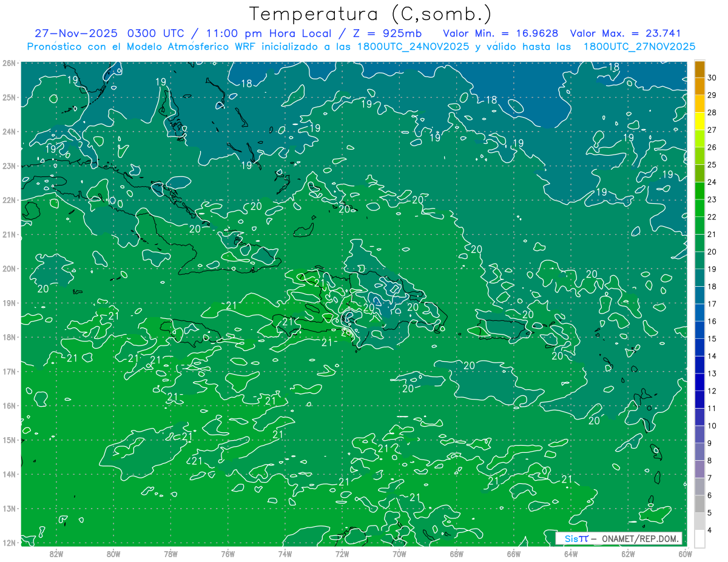Click the longitude axis label 80W

tap(113, 554)
